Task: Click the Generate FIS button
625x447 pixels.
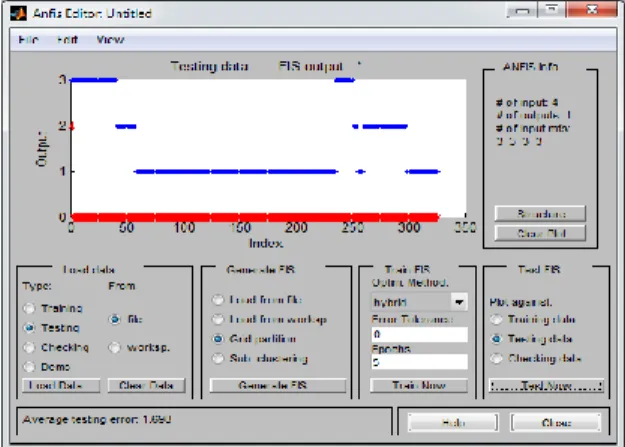Action: 278,386
